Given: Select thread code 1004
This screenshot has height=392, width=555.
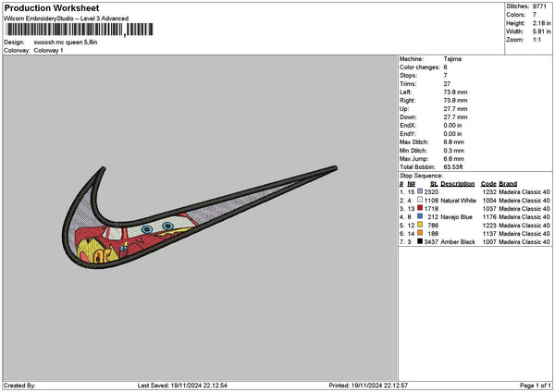Looking at the screenshot, I should click(x=489, y=201).
